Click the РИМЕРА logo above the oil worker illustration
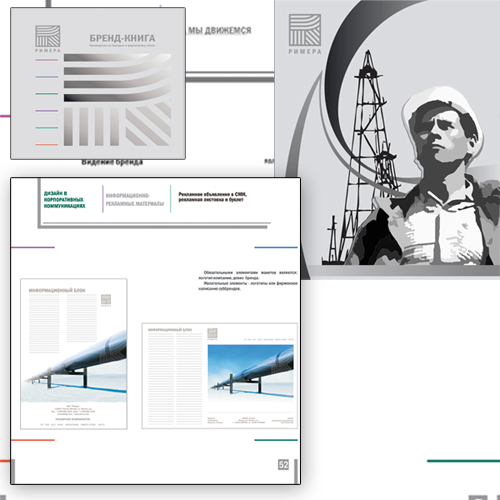500x500 pixels. coord(305,34)
